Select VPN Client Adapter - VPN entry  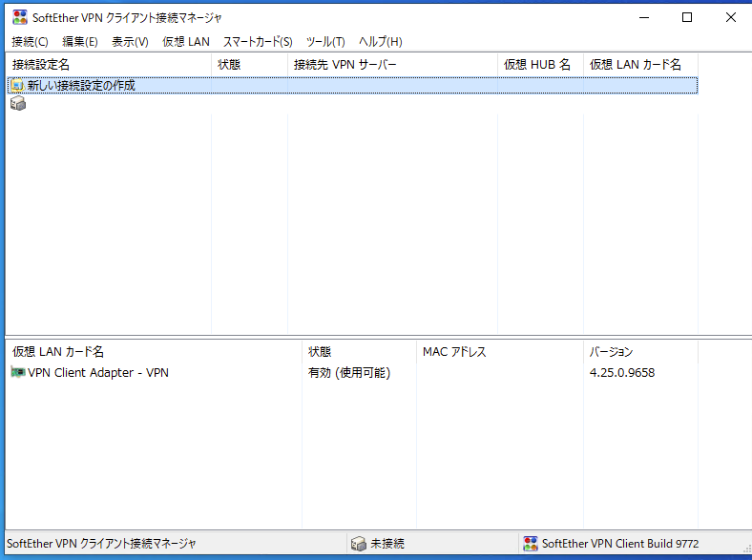(98, 372)
